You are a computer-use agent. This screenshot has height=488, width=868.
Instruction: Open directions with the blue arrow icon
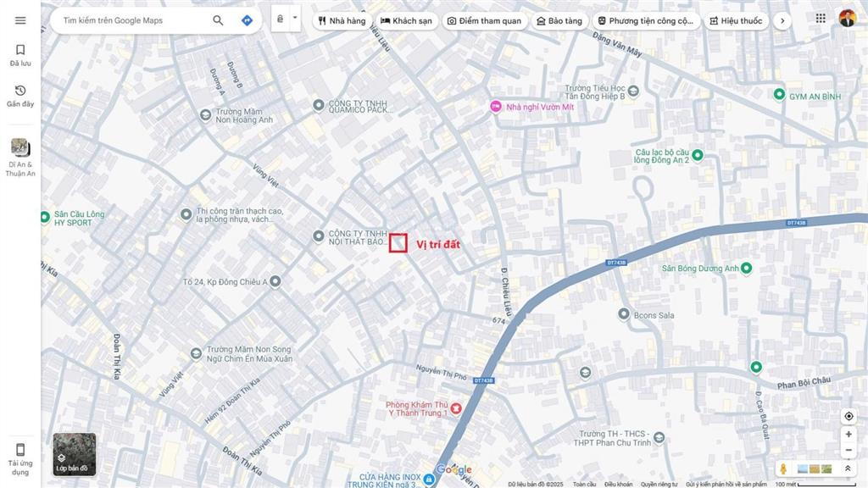[x=247, y=20]
